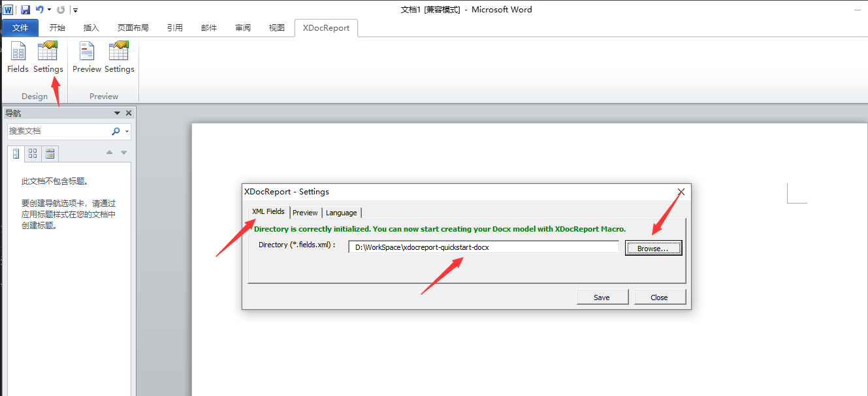Screen dimensions: 868x396
Task: Click the Browse... button
Action: (653, 248)
